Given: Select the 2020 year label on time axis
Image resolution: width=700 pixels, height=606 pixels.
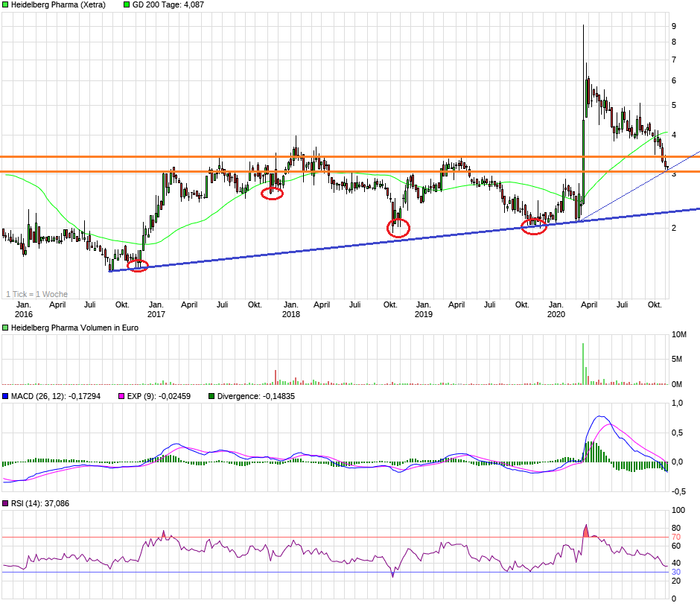Looking at the screenshot, I should click(556, 315).
